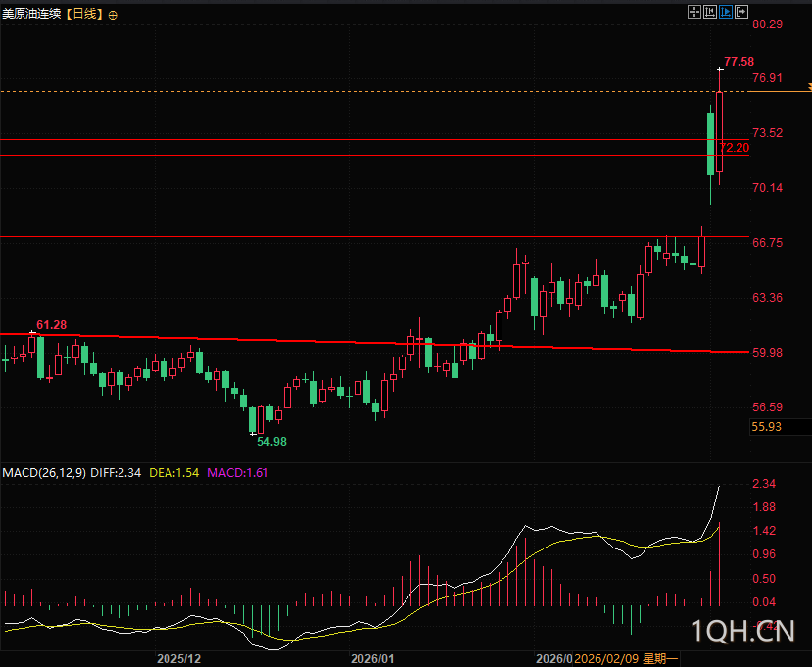Screen dimensions: 812x667
Task: Click the DEA:1.54 value text
Action: [x=174, y=472]
